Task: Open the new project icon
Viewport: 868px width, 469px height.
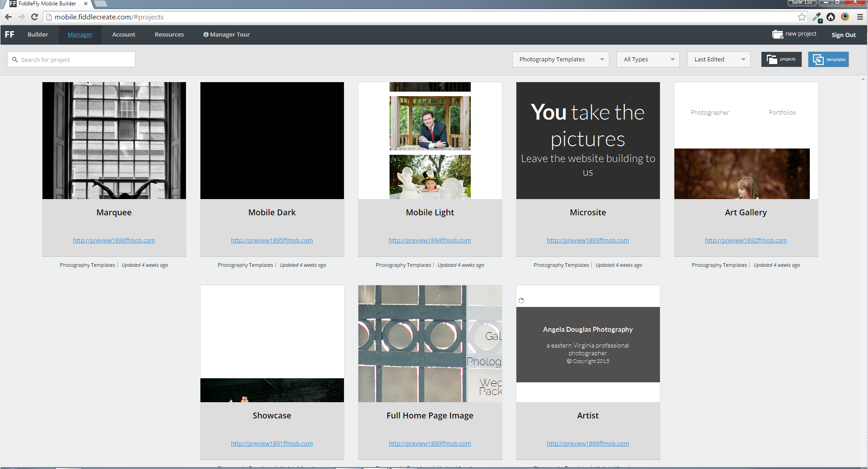Action: (778, 34)
